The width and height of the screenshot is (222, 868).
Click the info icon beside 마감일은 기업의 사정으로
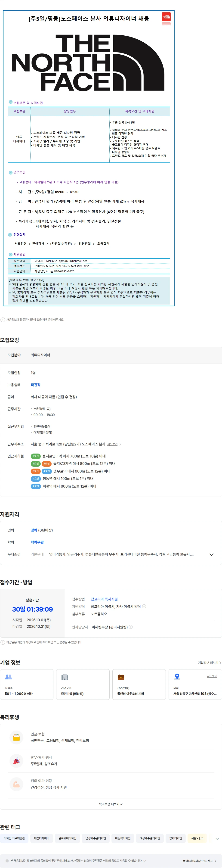coord(3,642)
